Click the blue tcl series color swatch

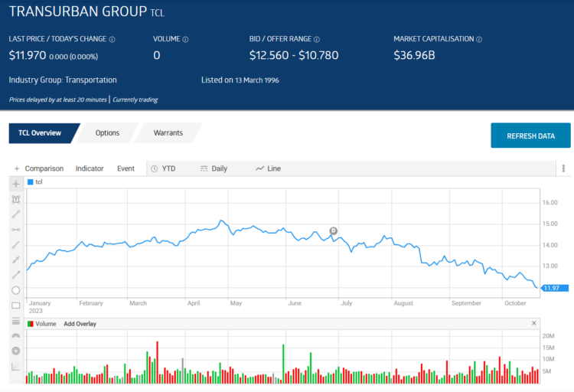tap(31, 182)
